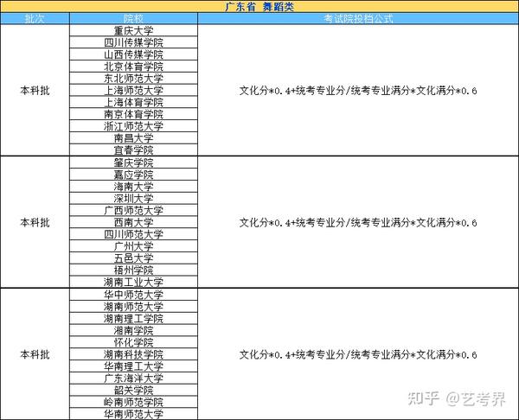Select 上海师范大学 in the list
The height and width of the screenshot is (420, 519).
(x=133, y=90)
